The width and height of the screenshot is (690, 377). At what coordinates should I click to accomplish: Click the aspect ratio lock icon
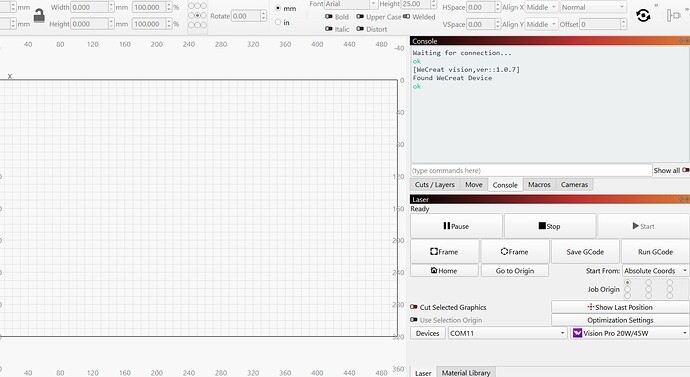39,16
